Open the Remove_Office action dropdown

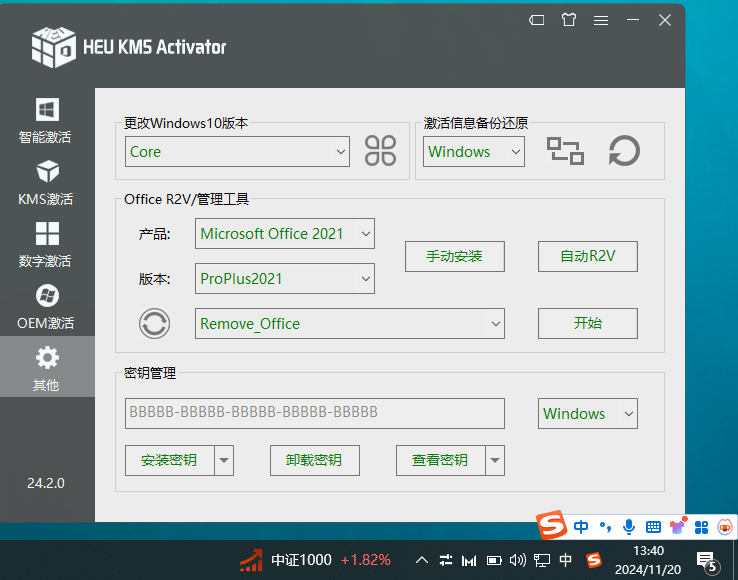click(x=350, y=323)
